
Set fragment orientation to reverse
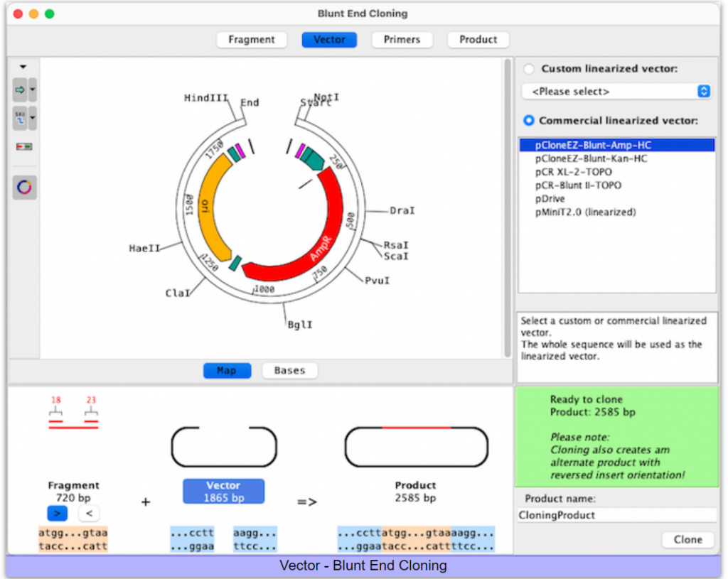click(88, 513)
